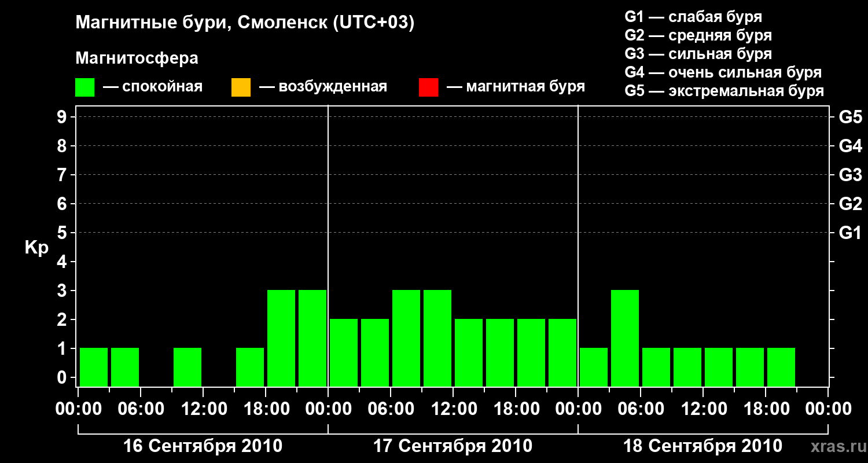
Task: Click the '17 Сентября 2010' date label
Action: [453, 446]
